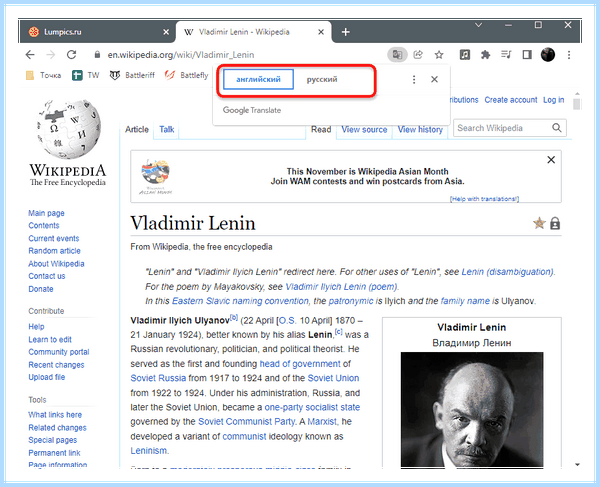The image size is (600, 487).
Task: Open the TW bookmark
Action: click(86, 75)
